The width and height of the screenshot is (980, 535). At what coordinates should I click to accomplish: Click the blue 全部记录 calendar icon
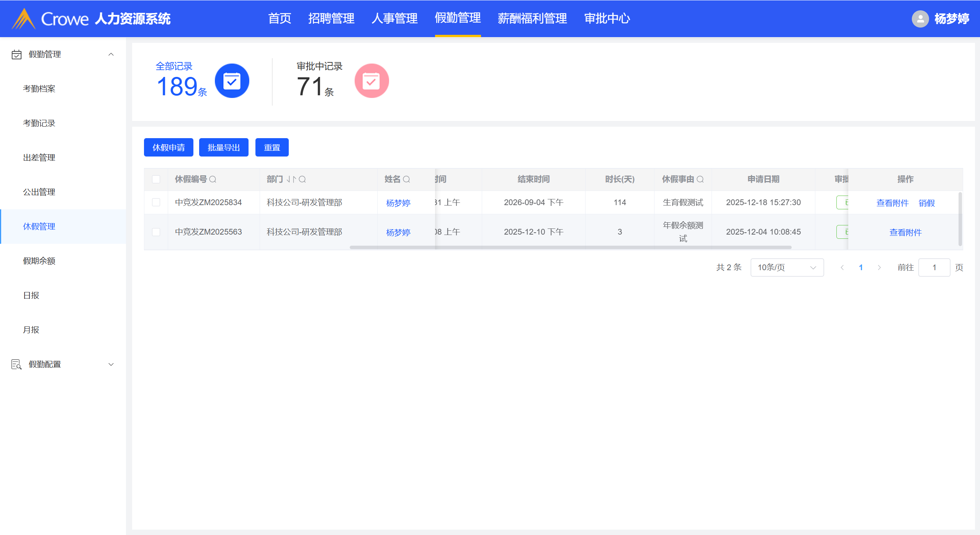coord(232,81)
